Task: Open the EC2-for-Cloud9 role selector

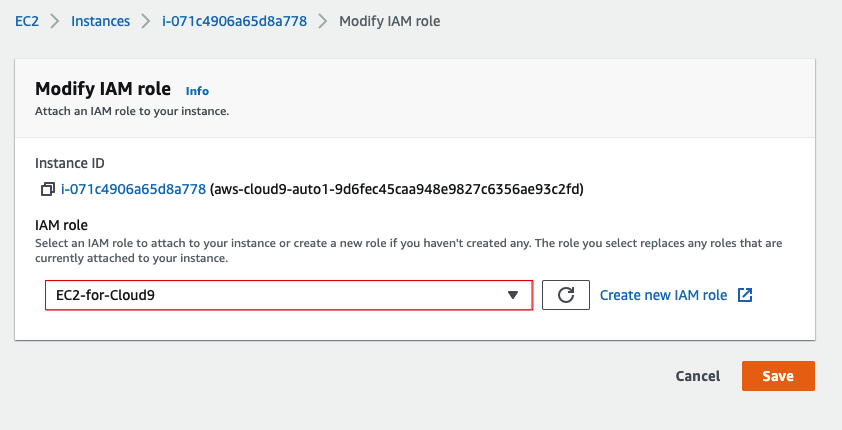Action: (289, 295)
